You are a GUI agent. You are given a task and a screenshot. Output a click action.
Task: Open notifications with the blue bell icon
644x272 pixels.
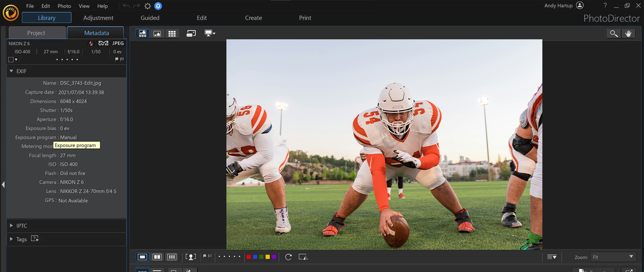pos(158,6)
